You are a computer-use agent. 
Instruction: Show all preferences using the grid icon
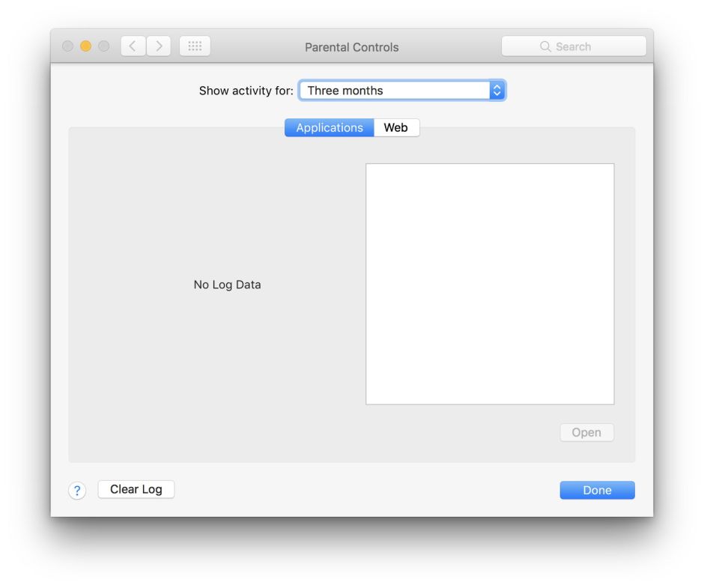[195, 46]
